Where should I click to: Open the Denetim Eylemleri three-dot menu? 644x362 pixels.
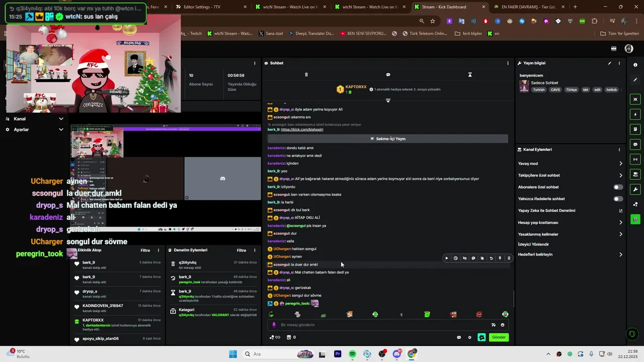(255, 250)
